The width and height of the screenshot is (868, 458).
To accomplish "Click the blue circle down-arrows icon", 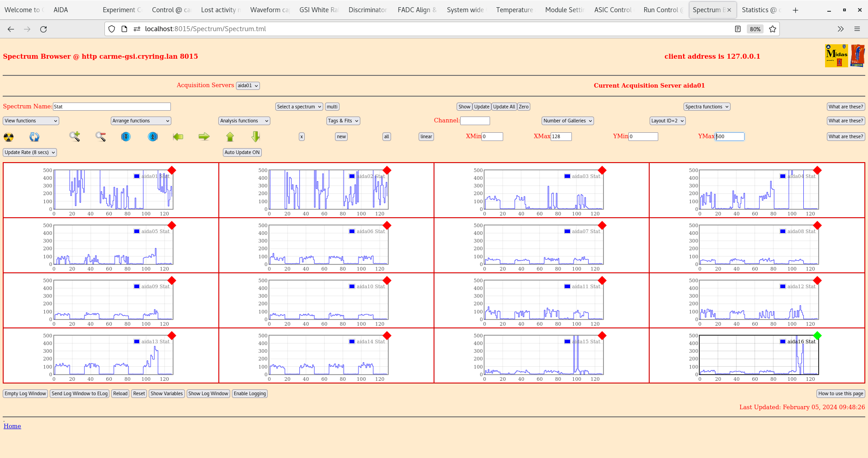I will tap(126, 136).
